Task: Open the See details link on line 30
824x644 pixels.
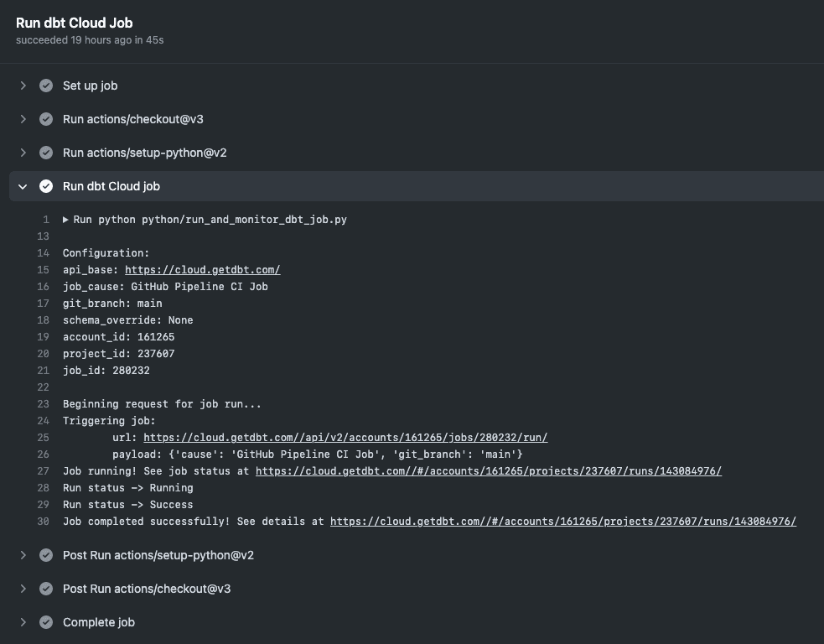Action: point(563,522)
